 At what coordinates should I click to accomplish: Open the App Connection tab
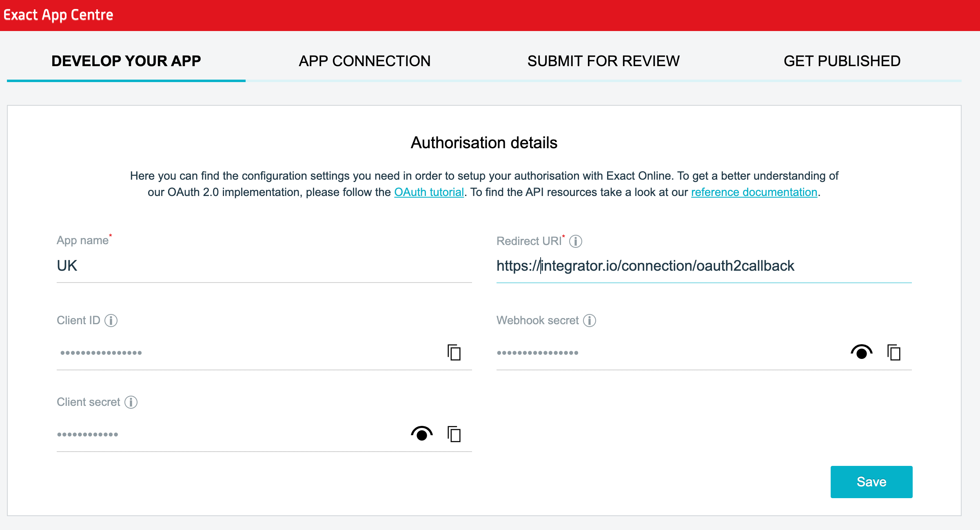365,61
